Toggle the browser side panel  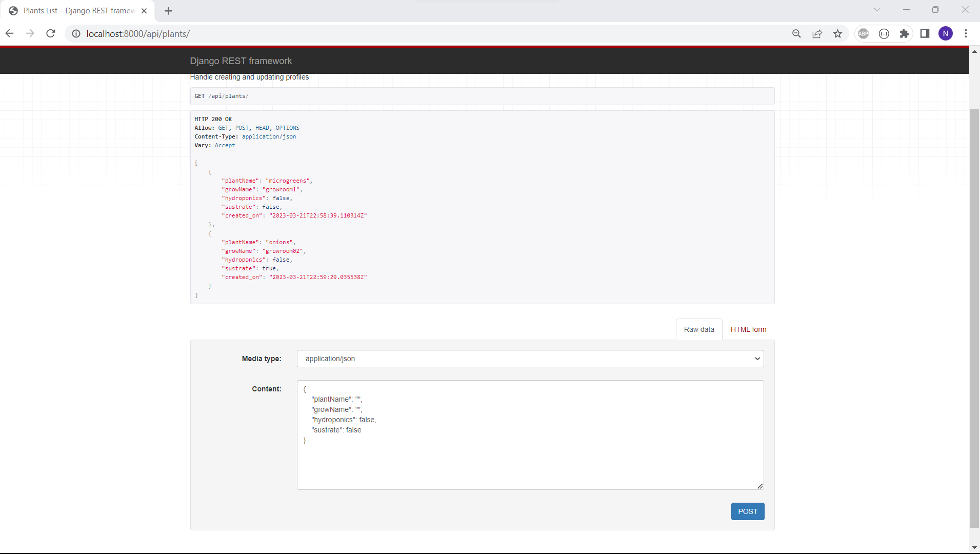(x=925, y=34)
